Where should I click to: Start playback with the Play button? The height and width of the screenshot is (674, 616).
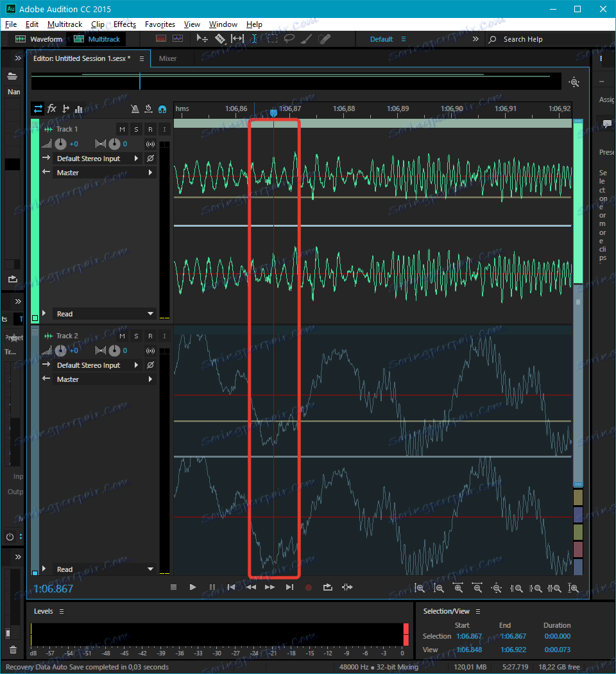pos(193,587)
